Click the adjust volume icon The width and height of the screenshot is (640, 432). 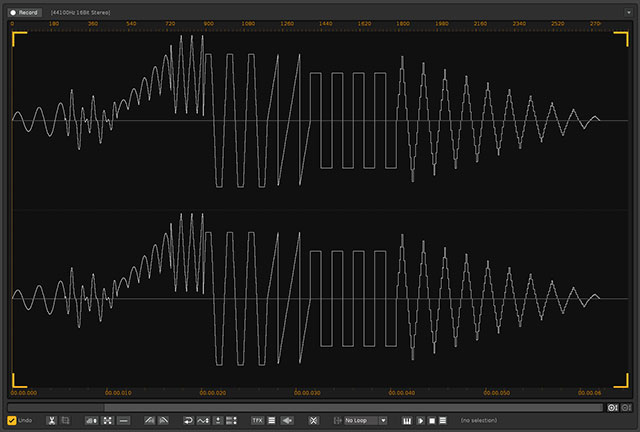tap(91, 420)
